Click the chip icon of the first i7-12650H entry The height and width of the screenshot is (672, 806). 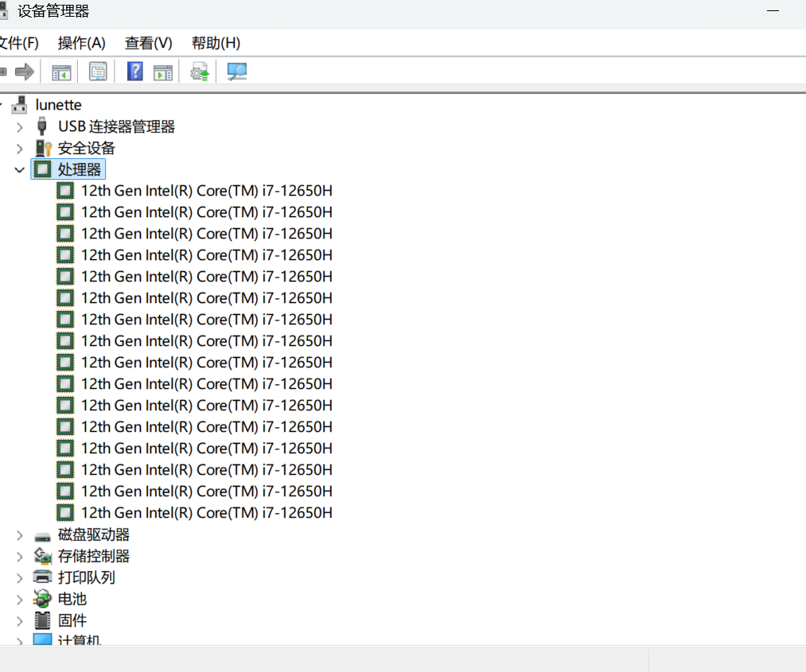tap(65, 191)
